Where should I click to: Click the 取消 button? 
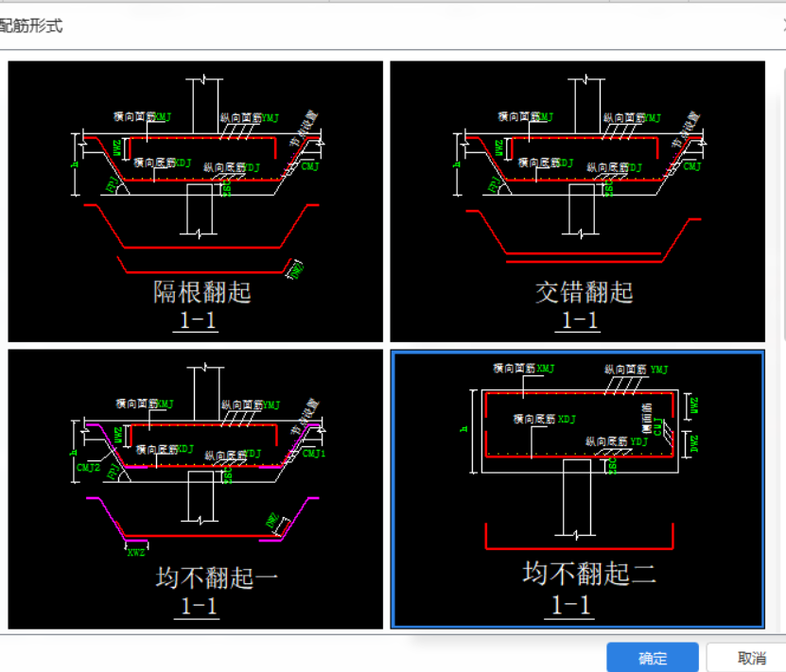[x=750, y=657]
